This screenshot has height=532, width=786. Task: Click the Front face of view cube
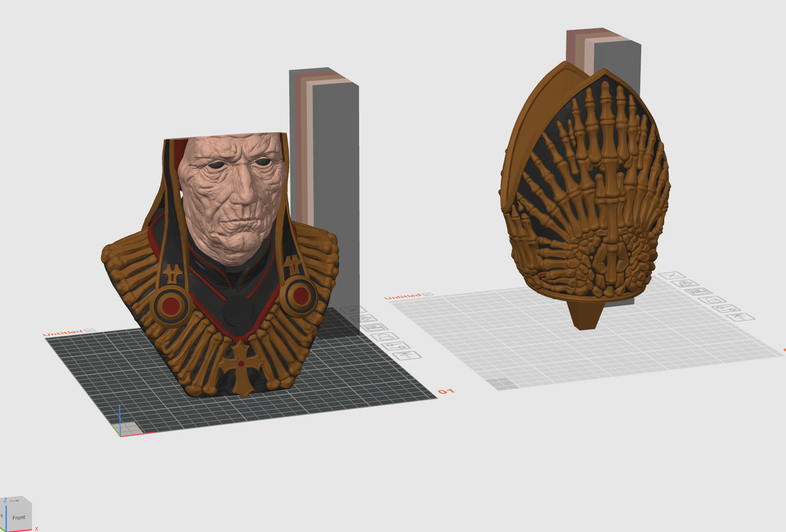(19, 517)
